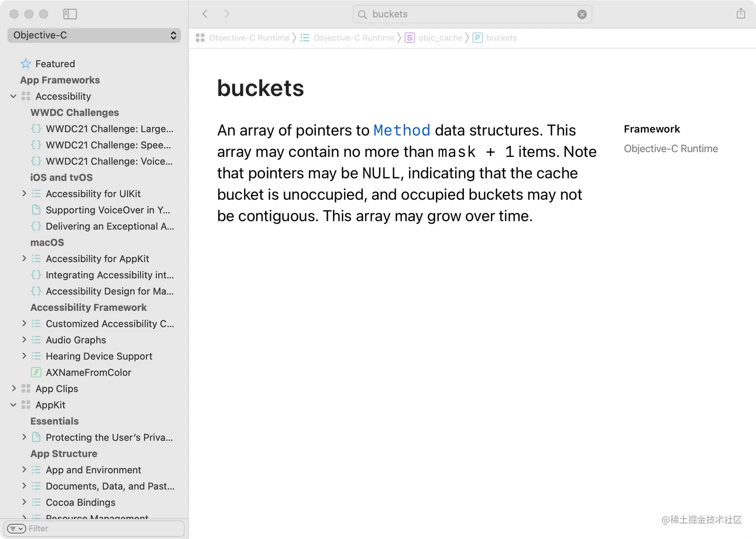
Task: Click the Accessibility Design for Mac sample icon
Action: click(36, 291)
